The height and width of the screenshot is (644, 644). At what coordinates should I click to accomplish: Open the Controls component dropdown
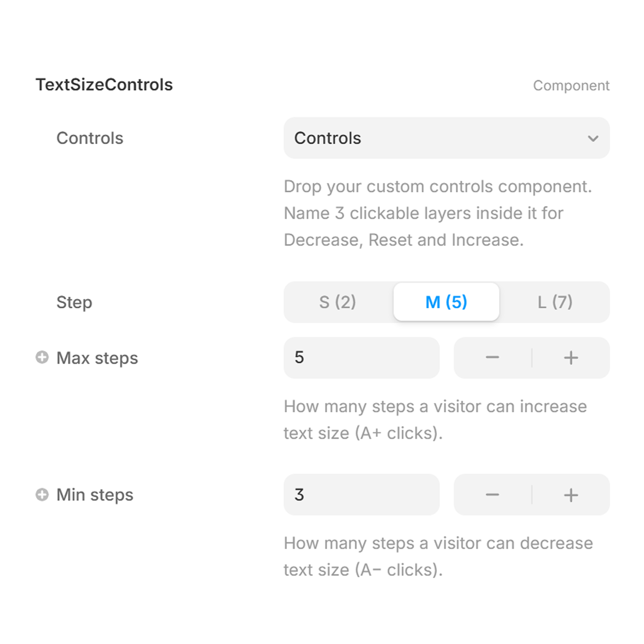(446, 138)
